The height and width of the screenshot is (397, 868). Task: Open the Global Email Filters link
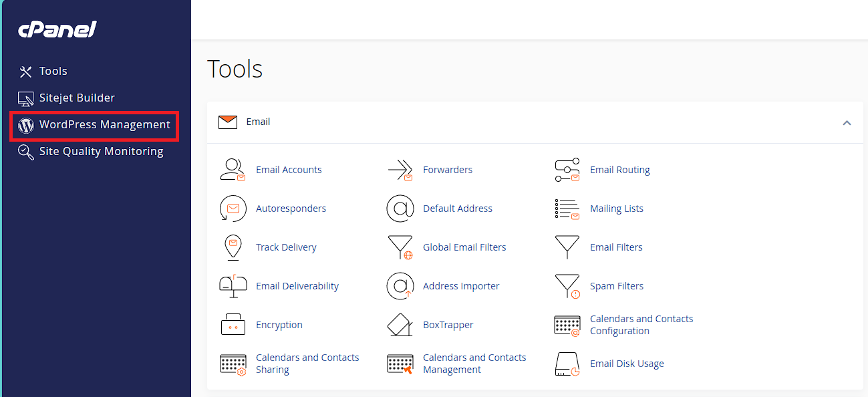click(464, 247)
